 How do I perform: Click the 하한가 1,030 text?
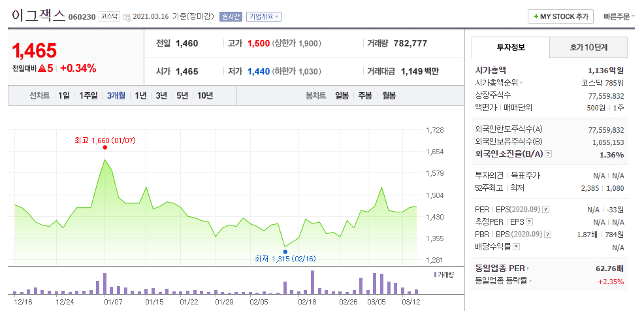[x=297, y=71]
